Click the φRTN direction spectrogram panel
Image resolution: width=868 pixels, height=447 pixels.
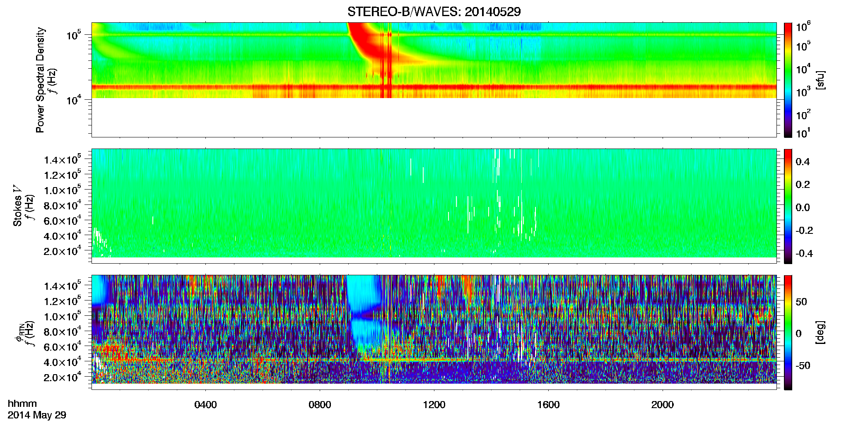434,332
